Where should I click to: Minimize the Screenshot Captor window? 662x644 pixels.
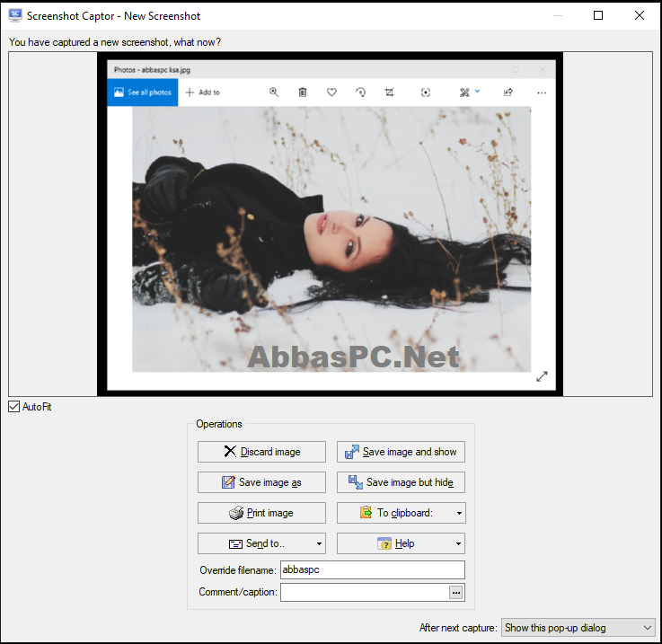coord(558,15)
